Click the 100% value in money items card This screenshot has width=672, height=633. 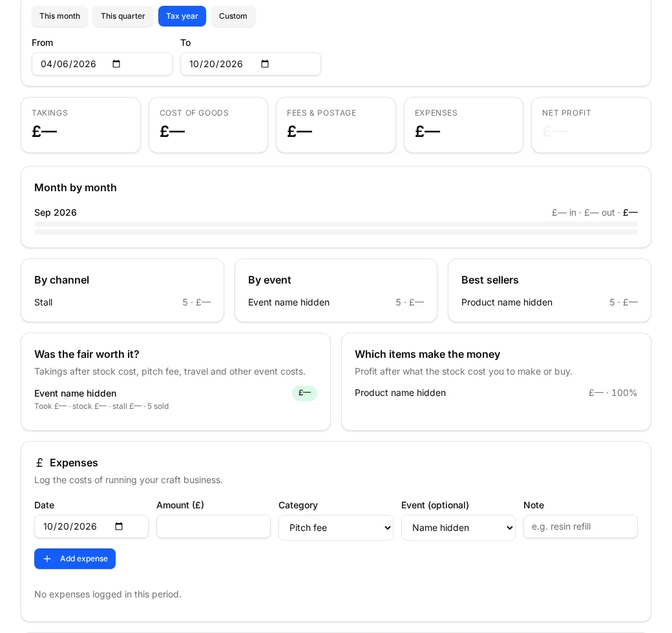(624, 393)
